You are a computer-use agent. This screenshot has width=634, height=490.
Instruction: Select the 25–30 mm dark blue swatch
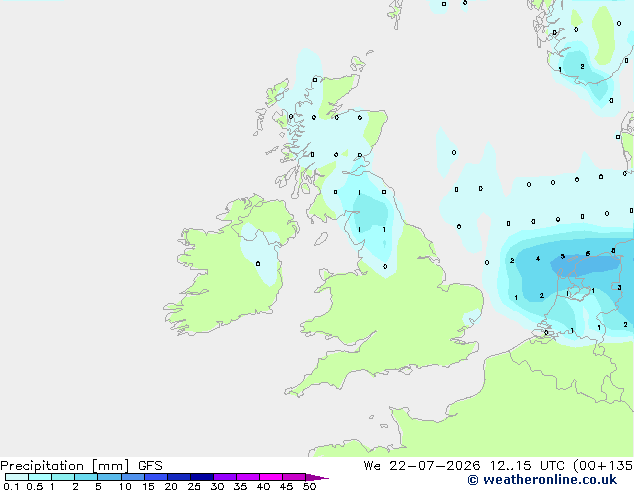pyautogui.click(x=202, y=477)
